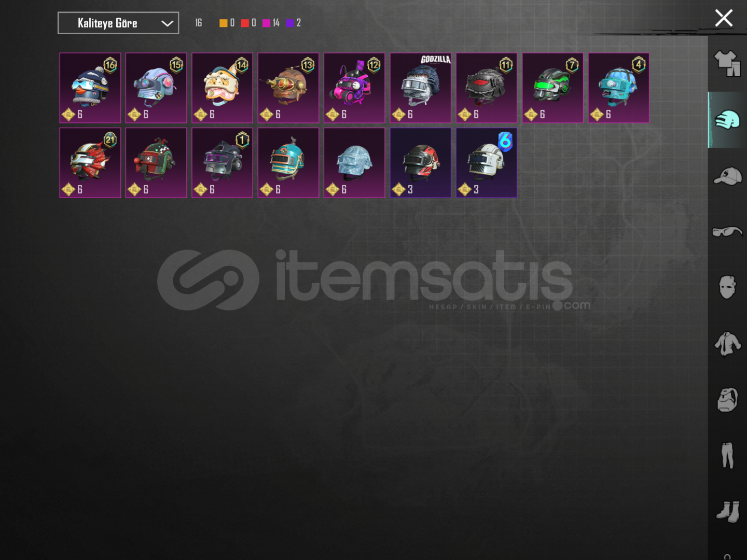Open the face mask category

pos(727,287)
